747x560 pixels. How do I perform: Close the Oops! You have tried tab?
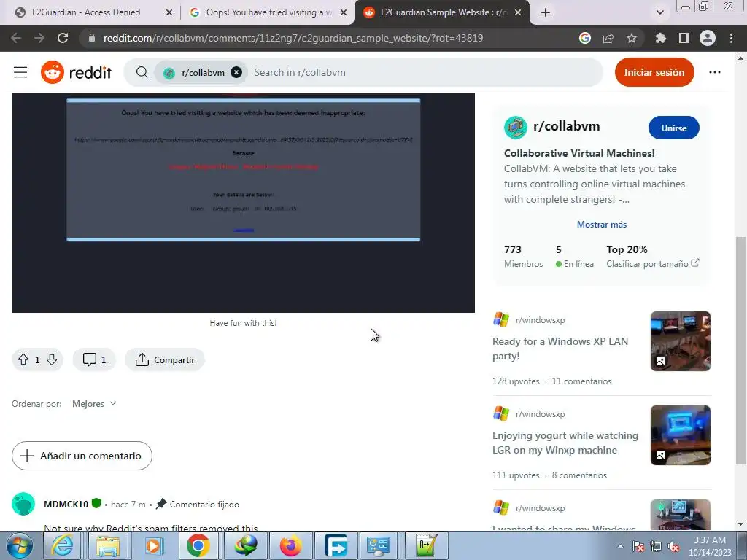(x=344, y=12)
